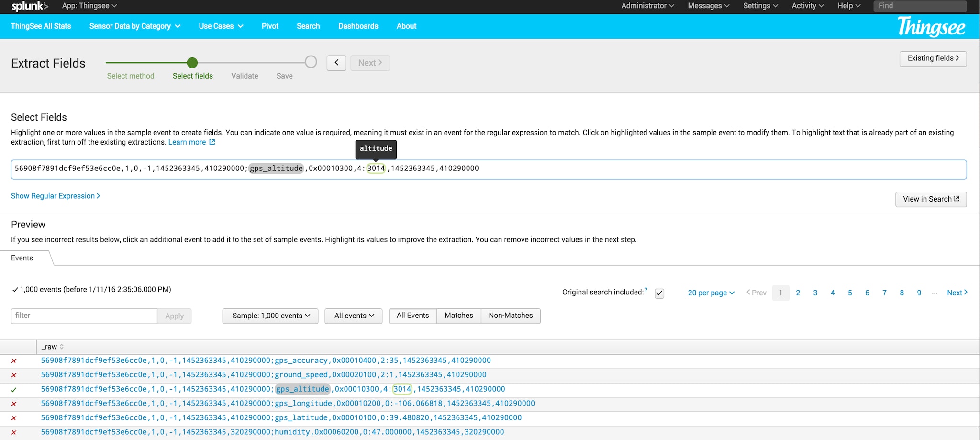980x440 pixels.
Task: Open the Use Cases dropdown
Action: coord(221,26)
